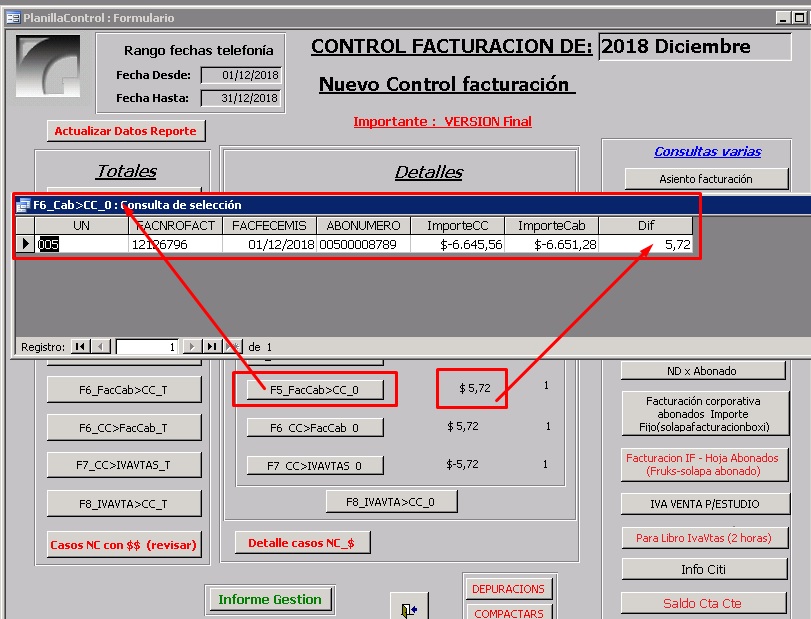Go to the previous record

(101, 347)
